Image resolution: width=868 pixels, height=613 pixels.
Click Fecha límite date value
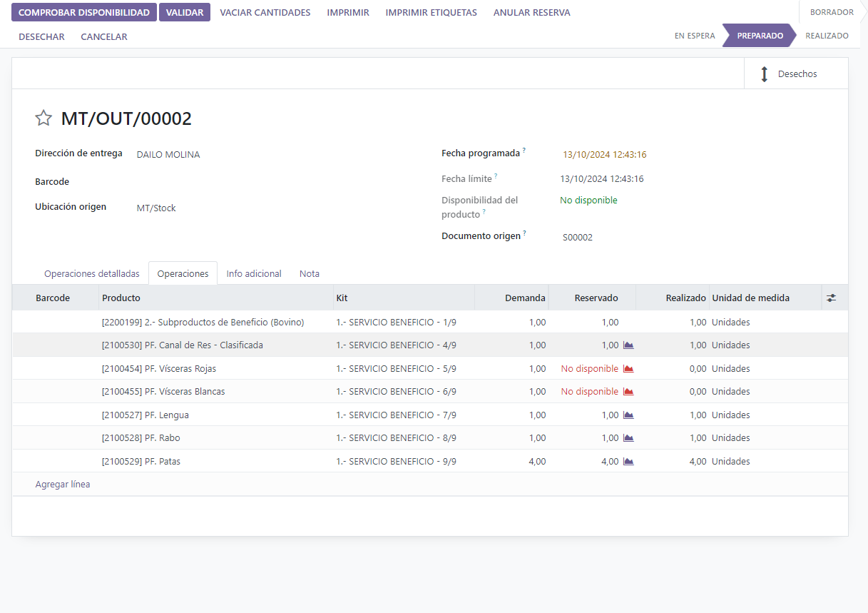click(x=602, y=179)
